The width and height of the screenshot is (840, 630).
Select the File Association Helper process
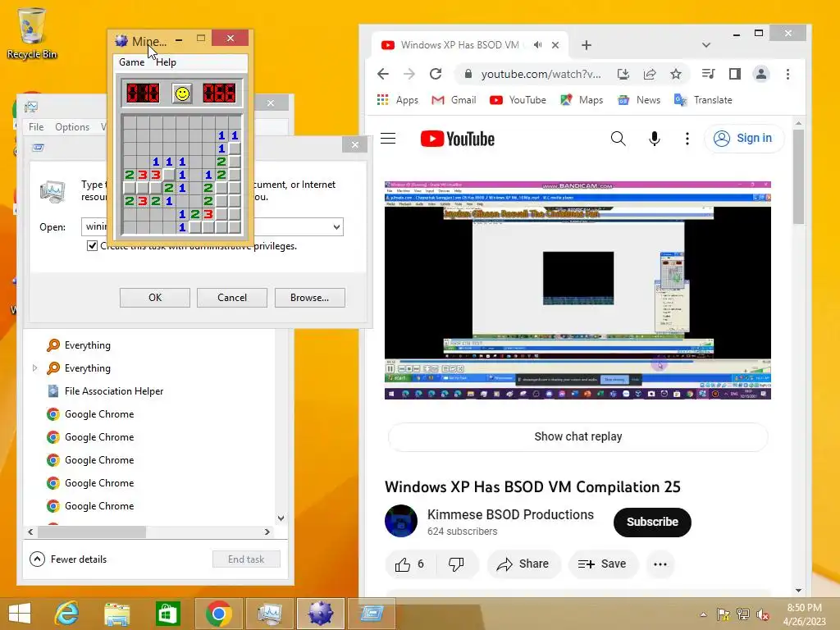coord(113,391)
